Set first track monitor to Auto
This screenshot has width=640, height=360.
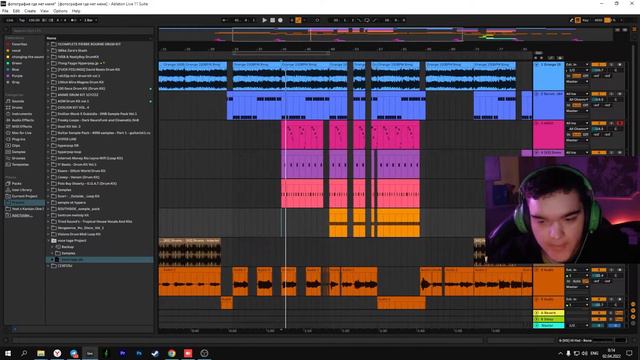tap(576, 76)
